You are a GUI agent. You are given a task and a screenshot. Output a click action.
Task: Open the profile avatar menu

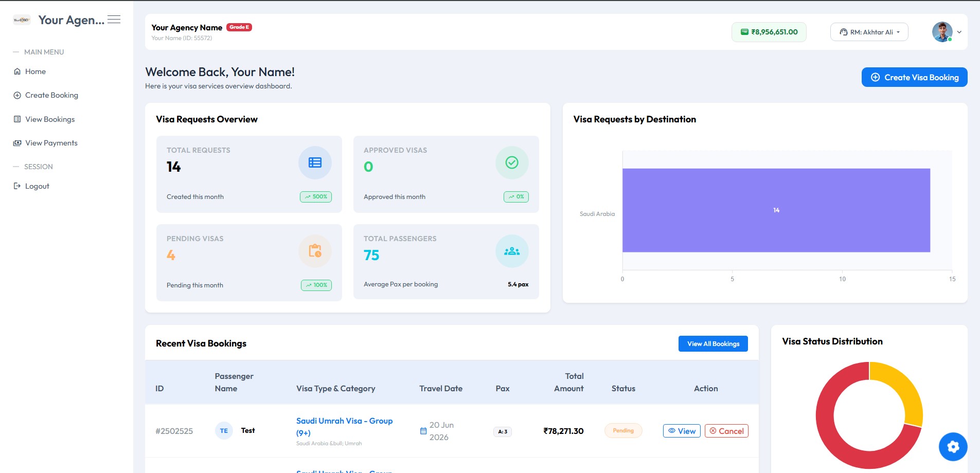(942, 32)
